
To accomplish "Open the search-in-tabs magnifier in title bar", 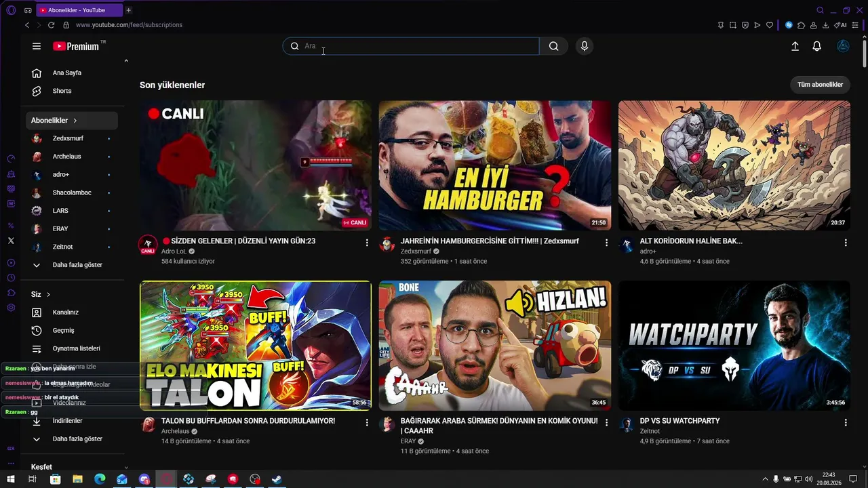I will pos(820,10).
